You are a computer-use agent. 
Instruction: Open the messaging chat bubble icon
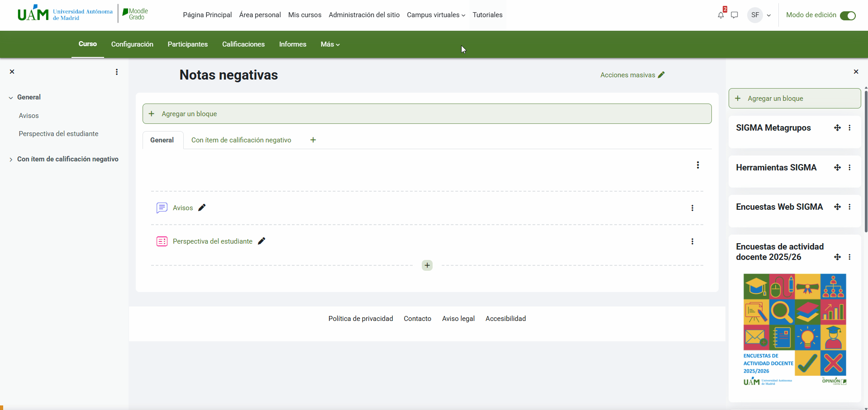click(x=734, y=15)
